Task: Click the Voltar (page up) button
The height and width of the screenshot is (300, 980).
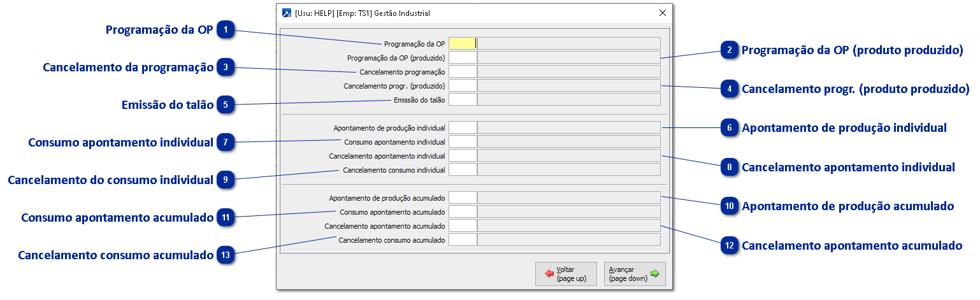Action: 566,274
